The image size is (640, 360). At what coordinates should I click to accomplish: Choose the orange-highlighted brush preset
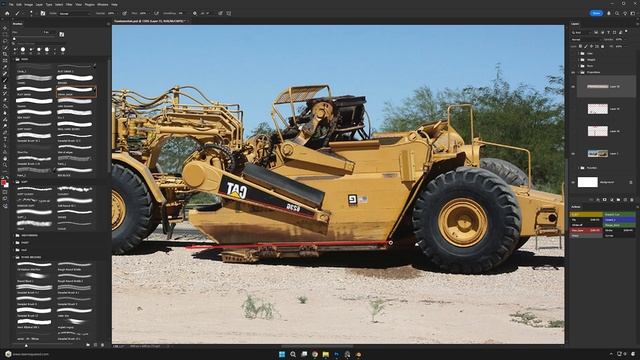click(76, 91)
